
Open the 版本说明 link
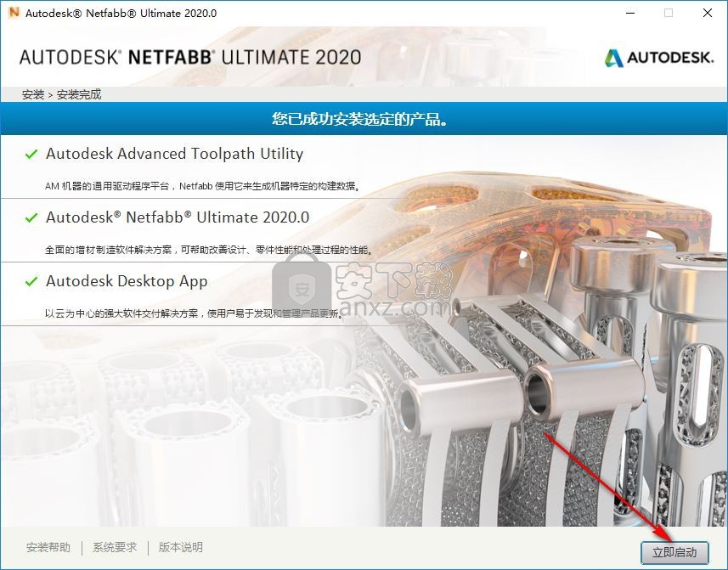181,547
